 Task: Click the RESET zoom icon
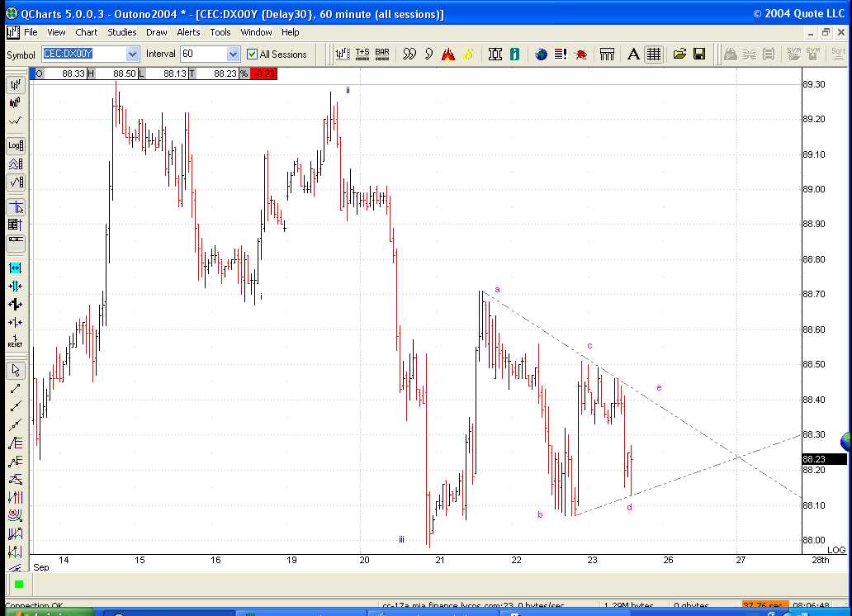[x=15, y=341]
